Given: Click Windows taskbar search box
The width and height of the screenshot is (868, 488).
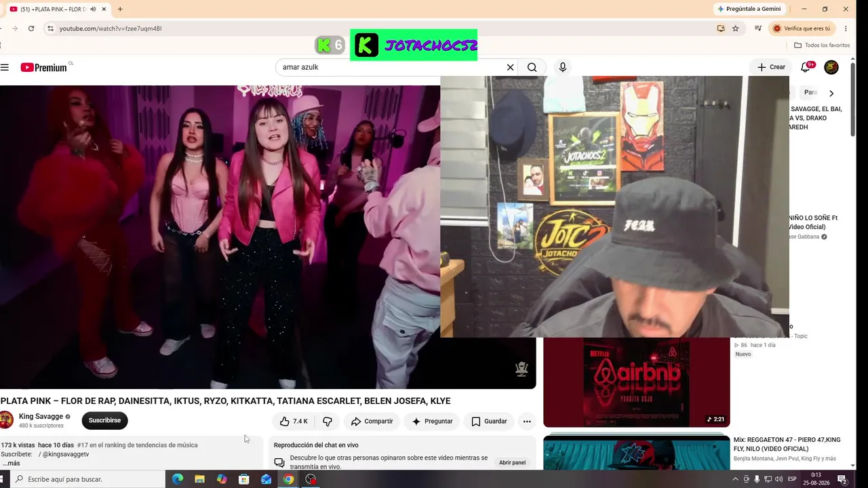Looking at the screenshot, I should pyautogui.click(x=88, y=479).
